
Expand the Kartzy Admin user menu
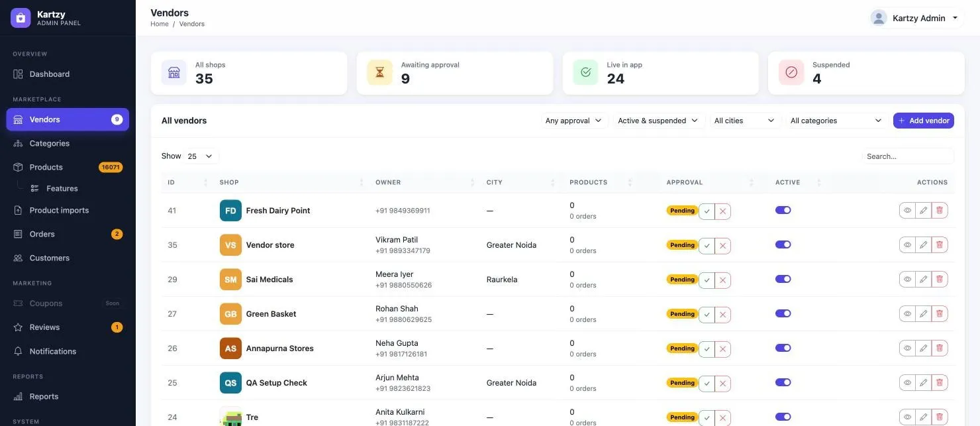[917, 18]
